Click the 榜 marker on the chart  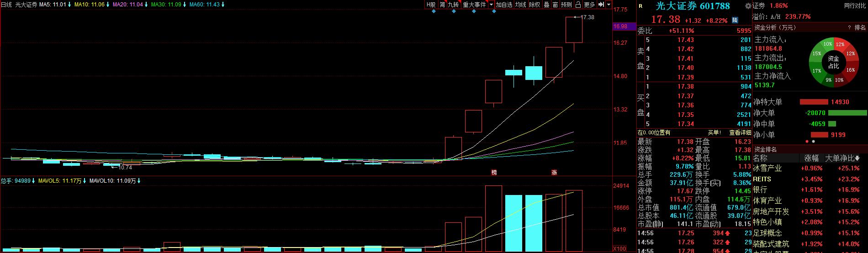pos(494,172)
